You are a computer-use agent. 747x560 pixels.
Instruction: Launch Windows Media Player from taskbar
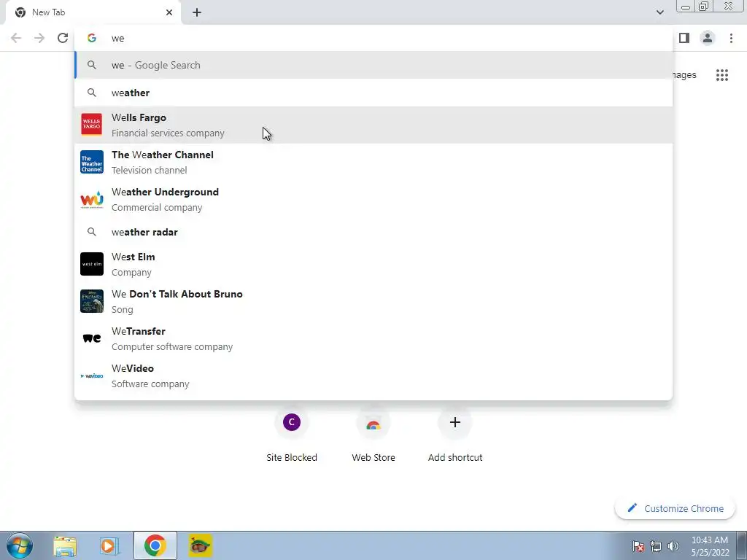coord(109,545)
